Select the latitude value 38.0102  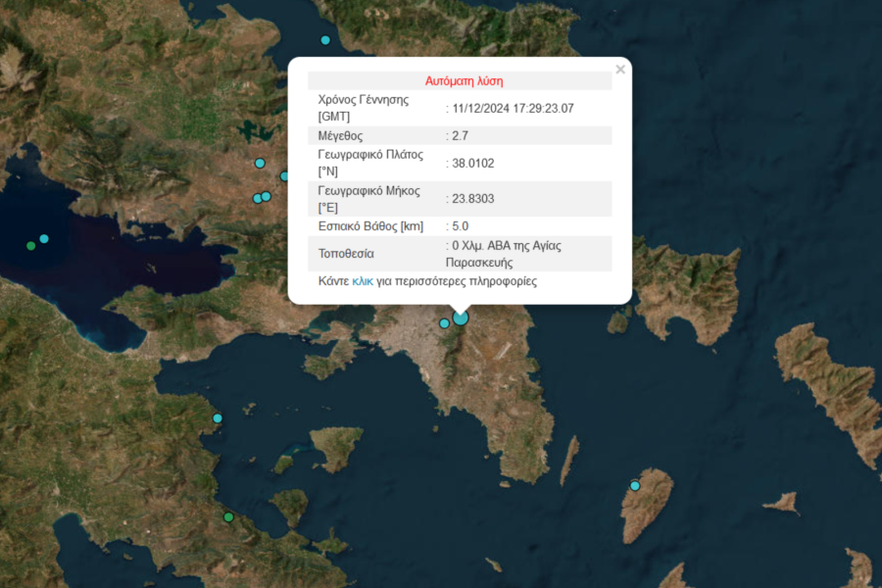470,162
